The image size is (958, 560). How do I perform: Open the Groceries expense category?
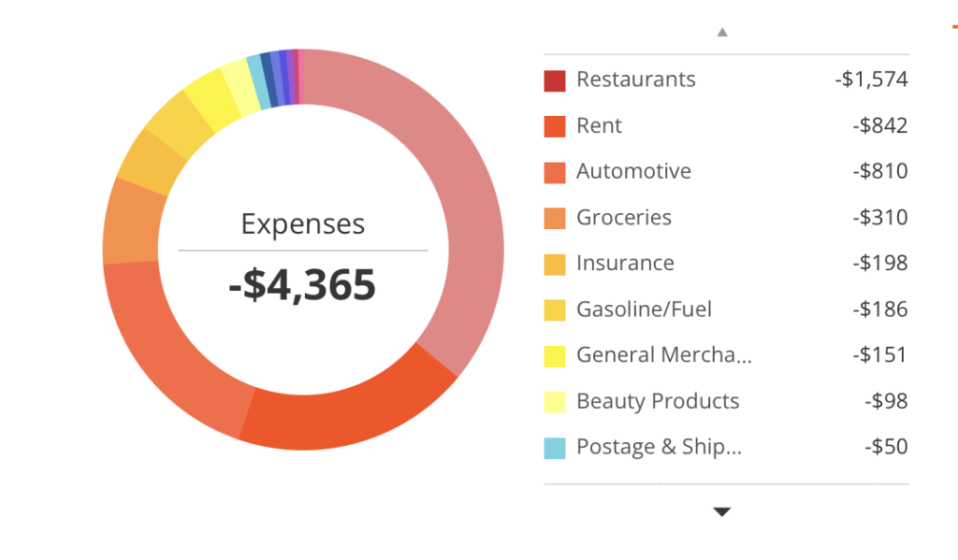623,218
